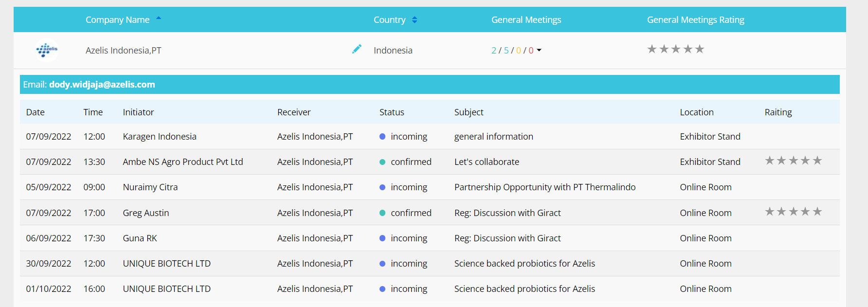
Task: Select Ambe NS Agro Product Pvt Ltd
Action: 183,162
